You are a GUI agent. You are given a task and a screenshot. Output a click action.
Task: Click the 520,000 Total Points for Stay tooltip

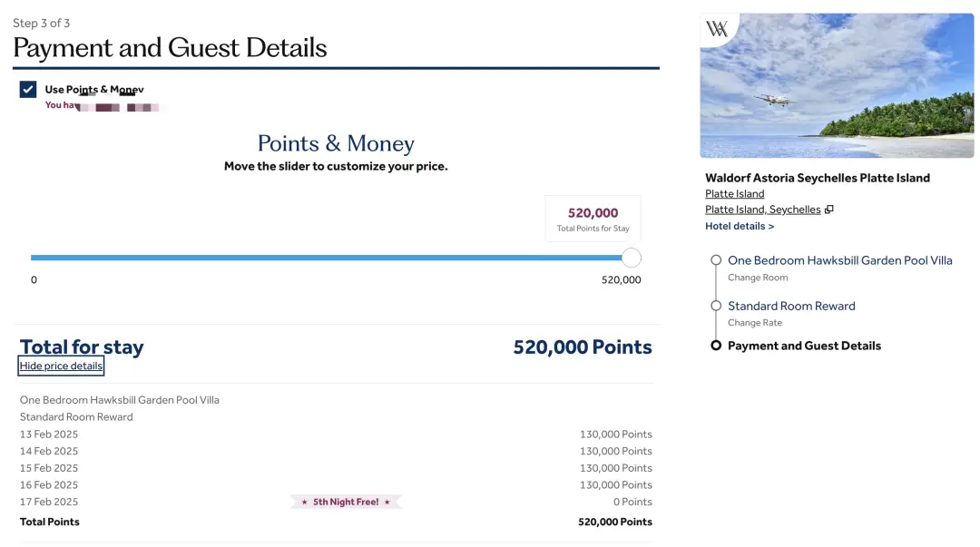(x=593, y=219)
